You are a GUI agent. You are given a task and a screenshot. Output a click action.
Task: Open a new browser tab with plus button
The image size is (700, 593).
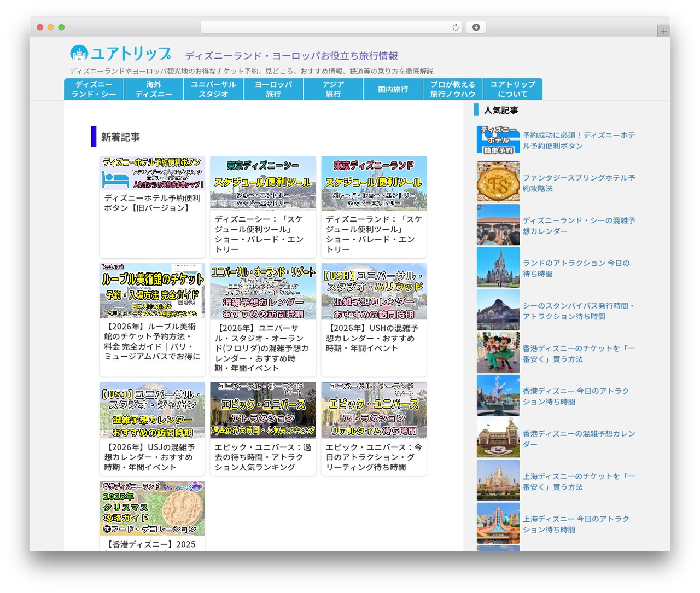(x=663, y=31)
